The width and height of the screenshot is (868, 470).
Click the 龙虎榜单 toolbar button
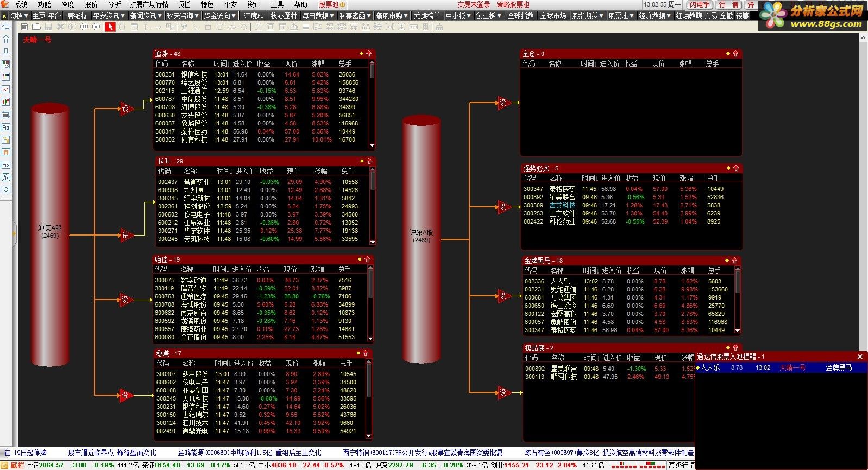pos(427,16)
